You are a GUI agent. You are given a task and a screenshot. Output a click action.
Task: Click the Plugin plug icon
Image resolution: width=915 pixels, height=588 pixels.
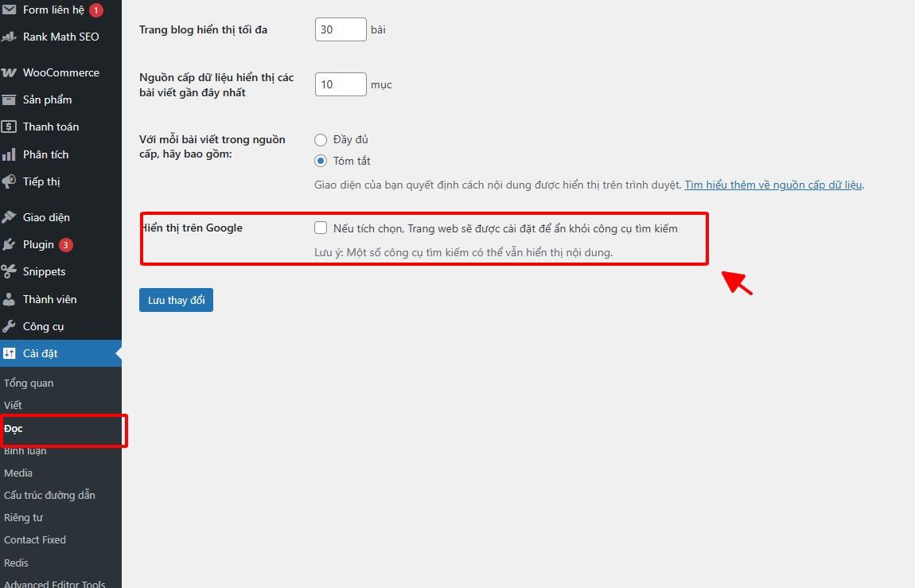click(x=9, y=244)
